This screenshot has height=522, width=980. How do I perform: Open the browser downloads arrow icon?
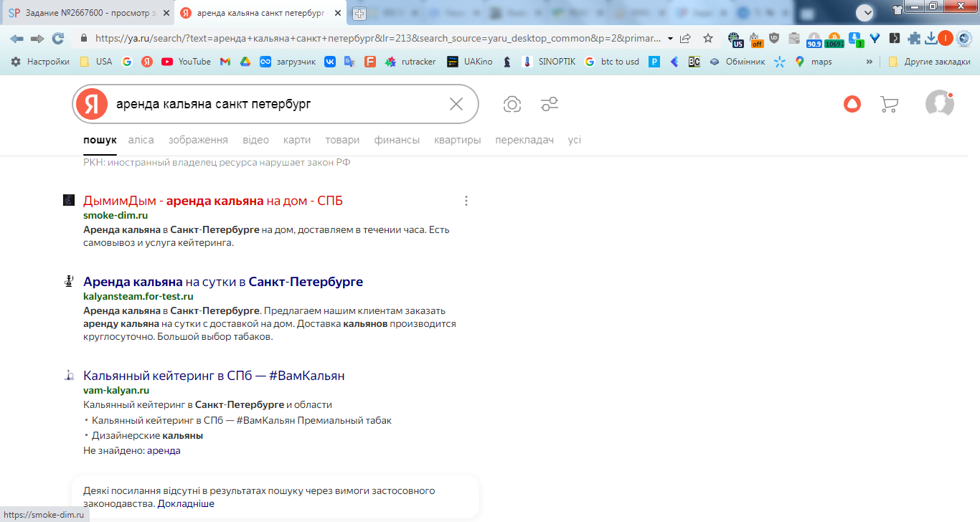pyautogui.click(x=931, y=39)
